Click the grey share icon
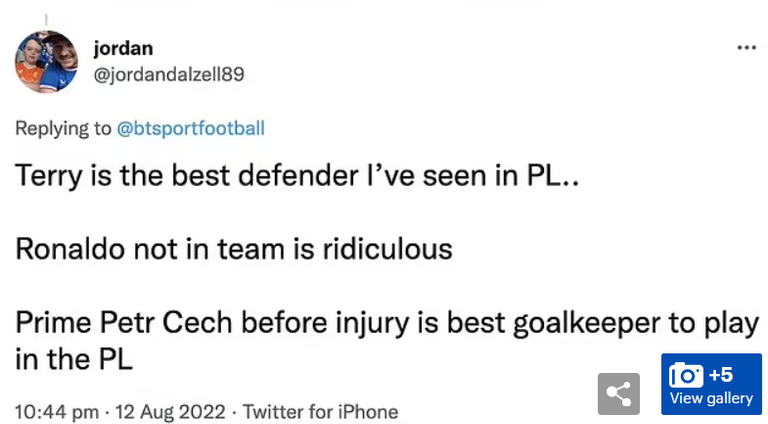The height and width of the screenshot is (424, 768). click(x=618, y=393)
